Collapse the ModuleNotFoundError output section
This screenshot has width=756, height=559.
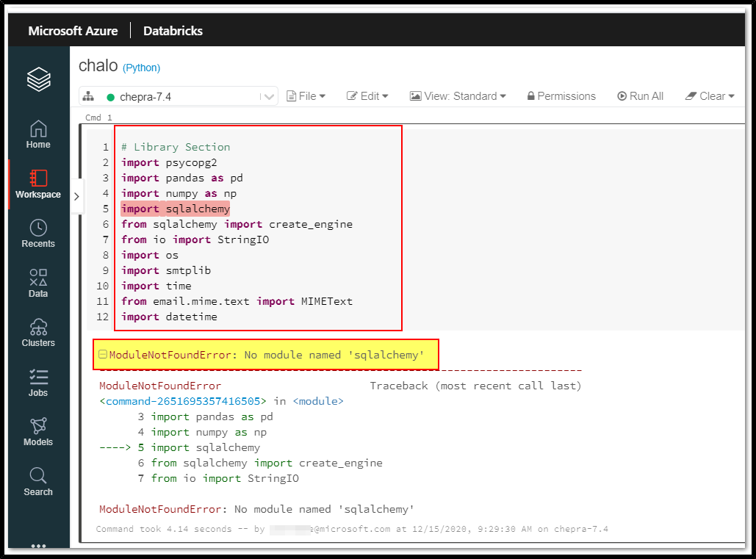point(102,354)
